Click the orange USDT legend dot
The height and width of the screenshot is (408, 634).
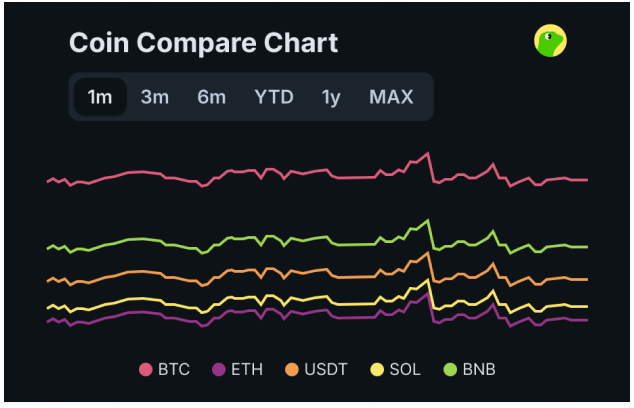pos(292,370)
